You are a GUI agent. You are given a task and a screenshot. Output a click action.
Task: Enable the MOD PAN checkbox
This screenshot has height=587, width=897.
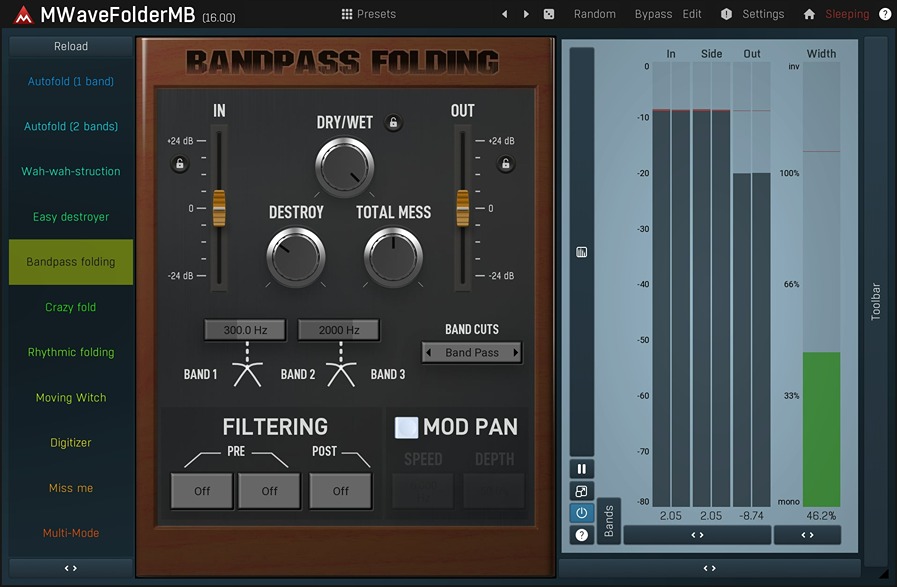click(406, 427)
